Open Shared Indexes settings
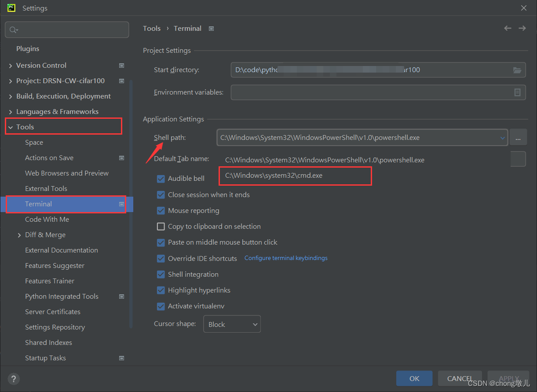This screenshot has width=537, height=392. click(x=48, y=343)
